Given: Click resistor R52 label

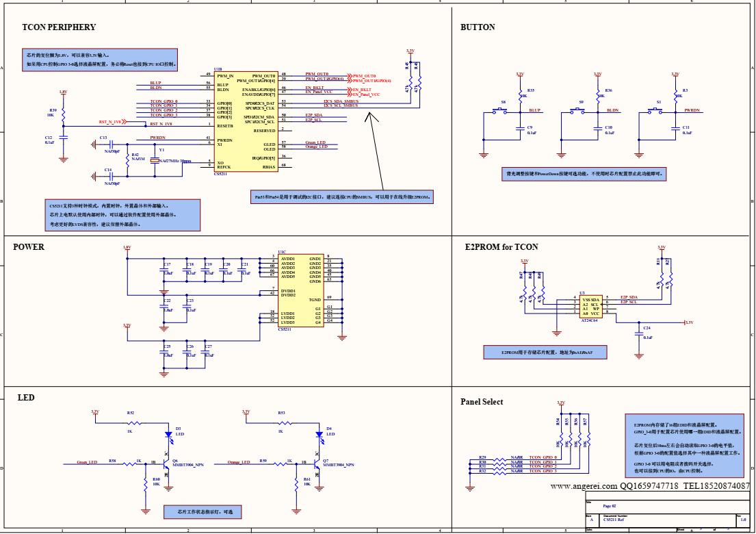Looking at the screenshot, I should point(131,413).
